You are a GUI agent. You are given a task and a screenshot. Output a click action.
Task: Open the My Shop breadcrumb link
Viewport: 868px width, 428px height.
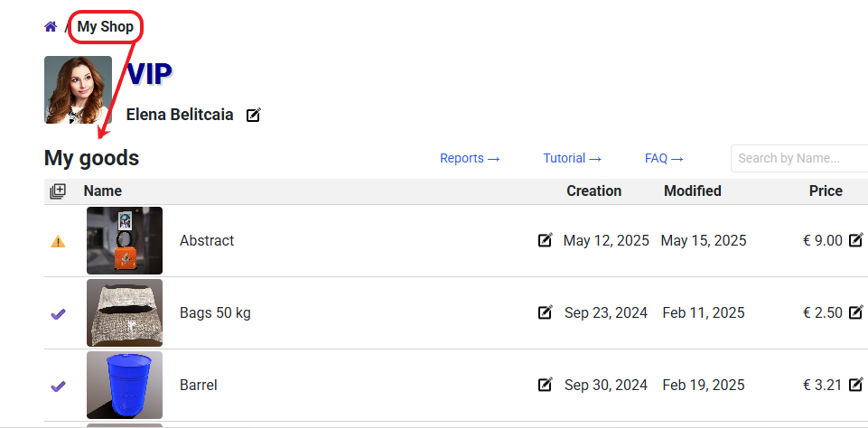click(x=105, y=27)
